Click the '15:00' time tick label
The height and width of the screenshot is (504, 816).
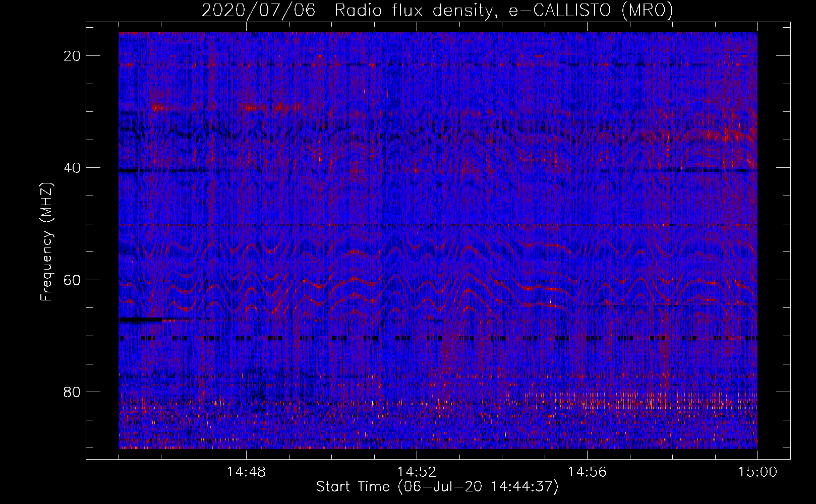(x=757, y=472)
